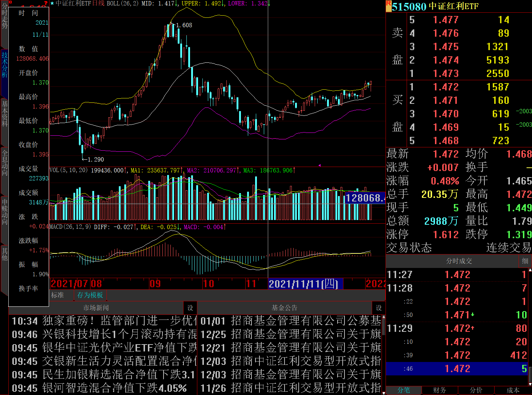Select the 标准 layout tab

point(57,295)
